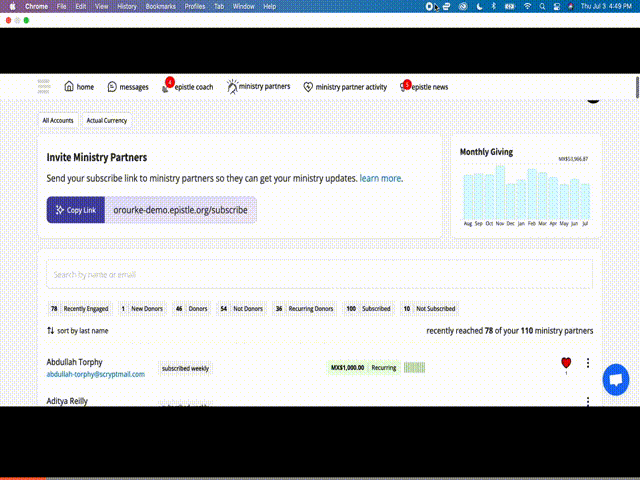Open ministry partners page
The height and width of the screenshot is (480, 640).
coord(258,87)
